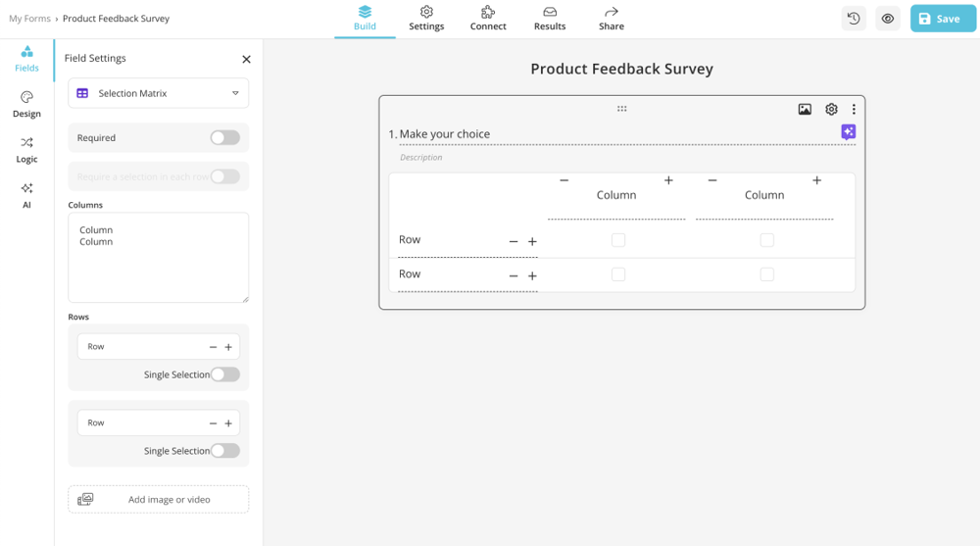Preview form with the eye icon
This screenshot has width=980, height=546.
[x=888, y=19]
